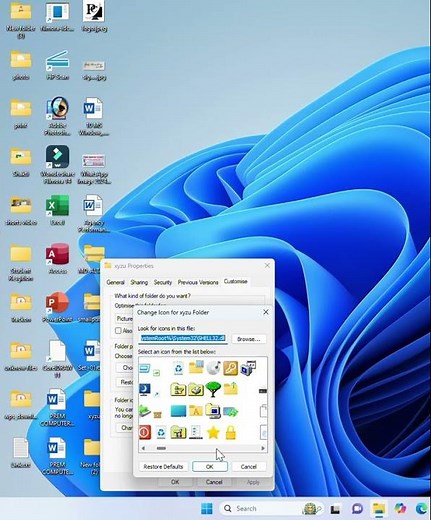Click the icon list left scroll arrow

(143, 448)
